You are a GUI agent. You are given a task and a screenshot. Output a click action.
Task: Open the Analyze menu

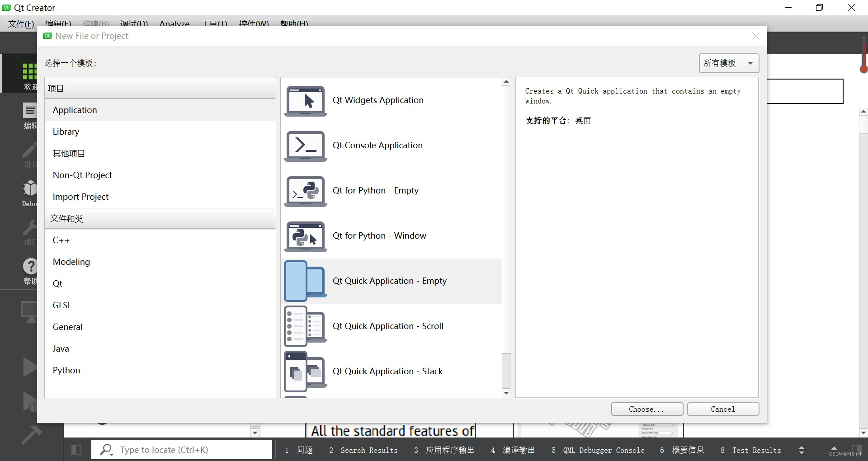(175, 24)
